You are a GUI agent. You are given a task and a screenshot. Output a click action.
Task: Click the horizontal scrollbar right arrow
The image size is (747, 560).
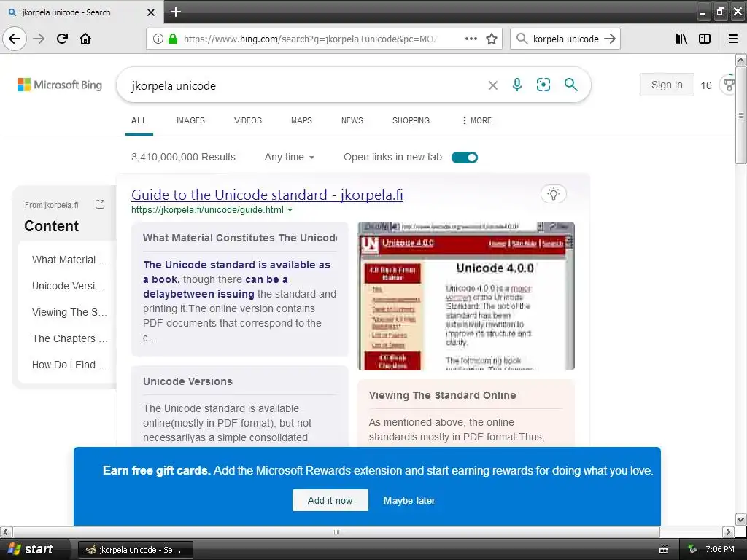[x=728, y=532]
